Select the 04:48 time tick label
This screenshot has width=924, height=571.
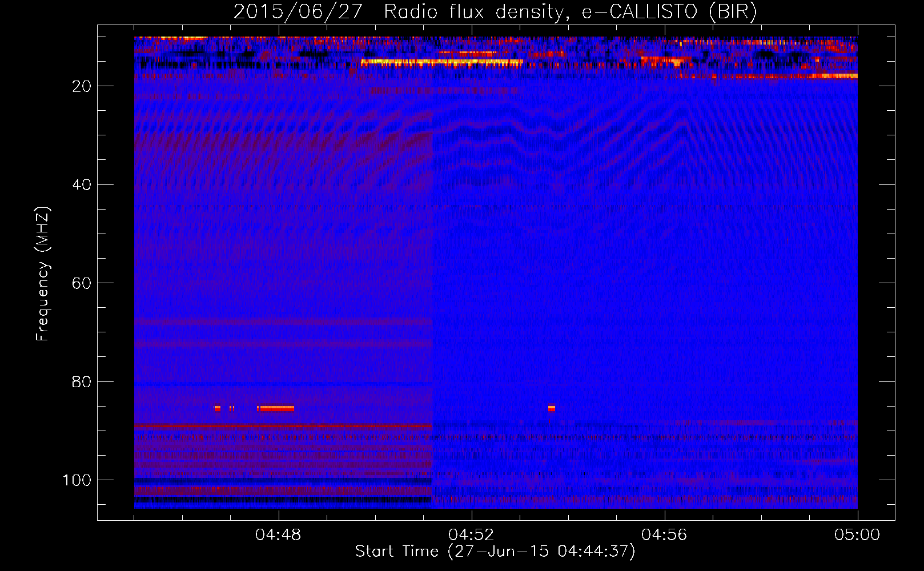[278, 535]
